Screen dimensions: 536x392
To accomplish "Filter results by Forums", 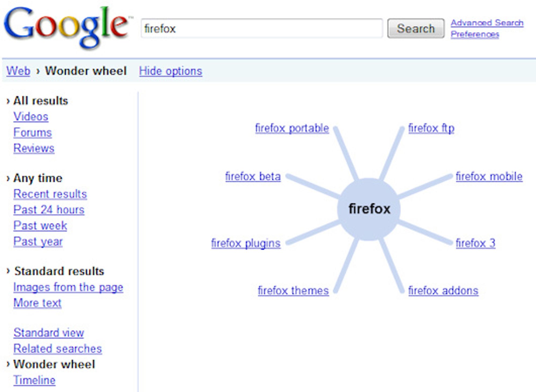I will pos(32,133).
